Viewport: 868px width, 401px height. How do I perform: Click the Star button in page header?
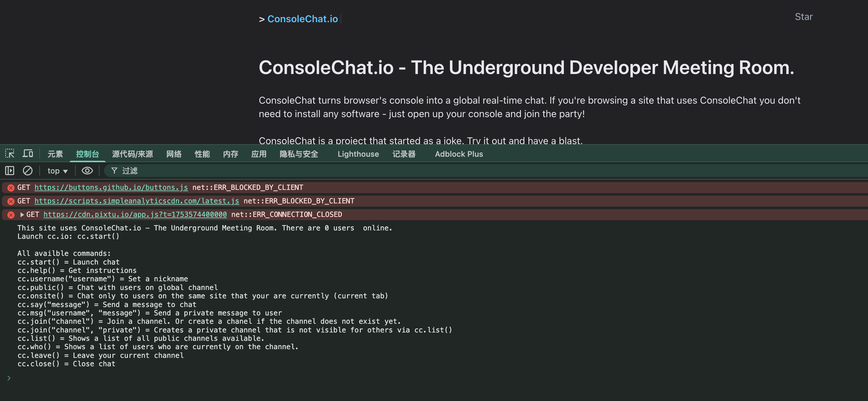coord(804,16)
